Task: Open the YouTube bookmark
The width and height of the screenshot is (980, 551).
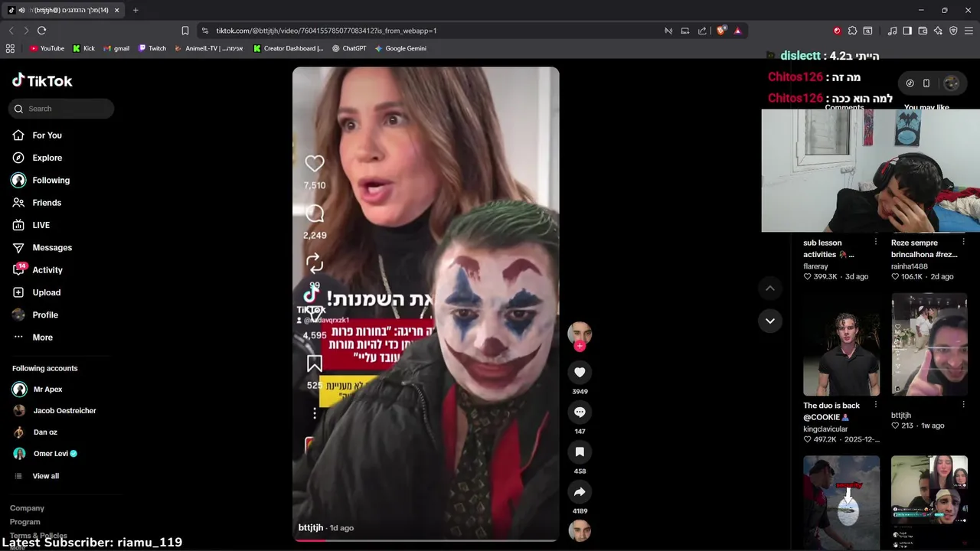Action: tap(47, 48)
